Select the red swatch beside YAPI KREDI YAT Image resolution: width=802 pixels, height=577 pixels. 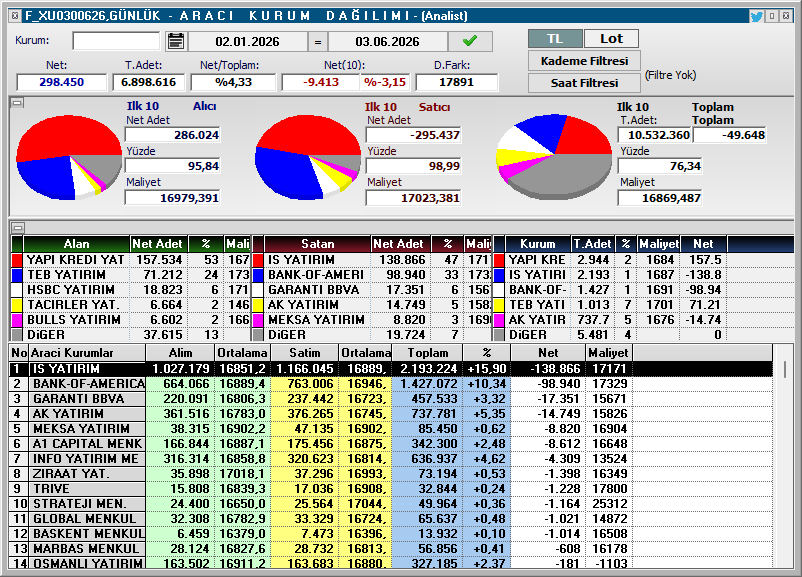pos(17,260)
